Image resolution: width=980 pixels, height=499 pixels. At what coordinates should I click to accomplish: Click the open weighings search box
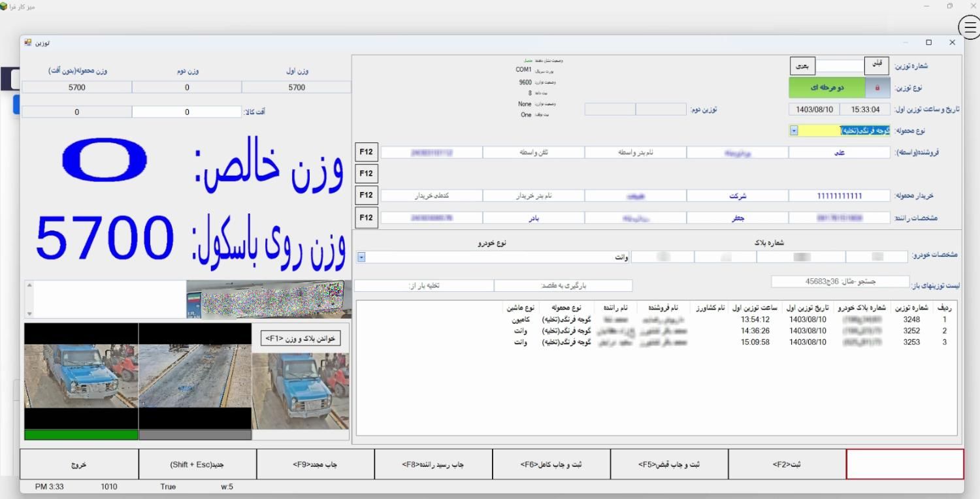pyautogui.click(x=840, y=282)
